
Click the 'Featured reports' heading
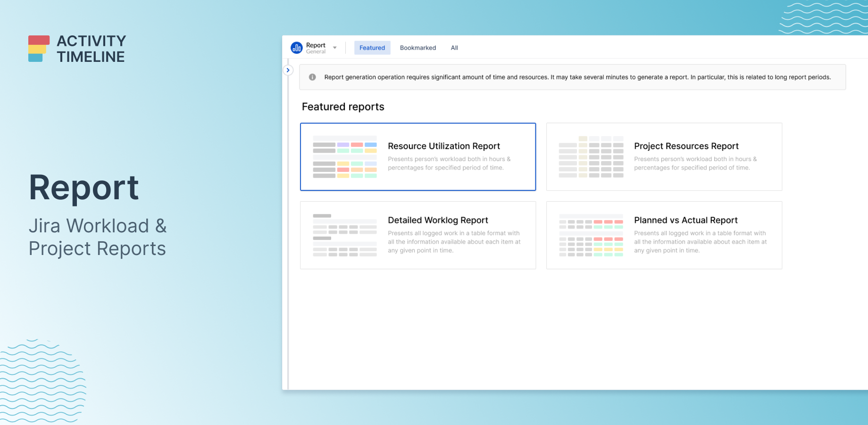[343, 107]
